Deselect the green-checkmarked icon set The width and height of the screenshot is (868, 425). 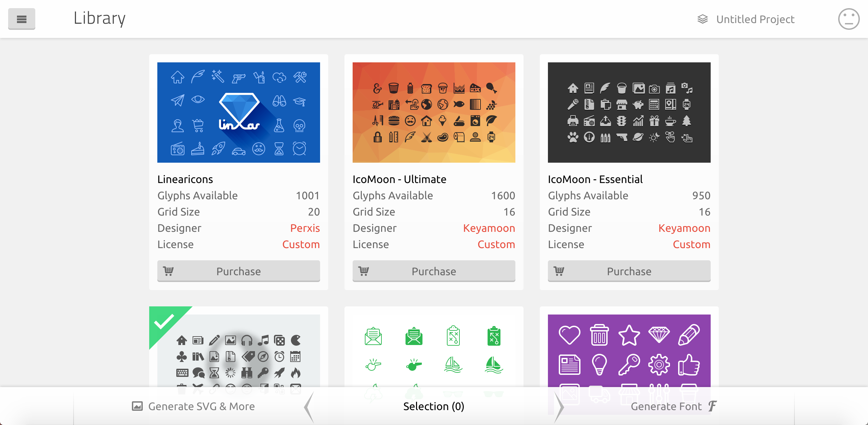(x=165, y=321)
